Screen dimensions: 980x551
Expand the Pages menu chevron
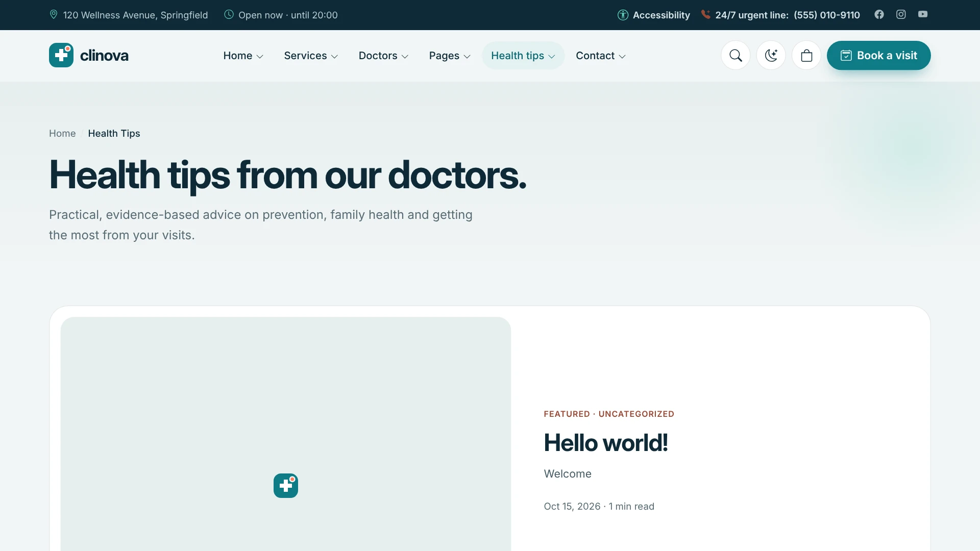467,57
